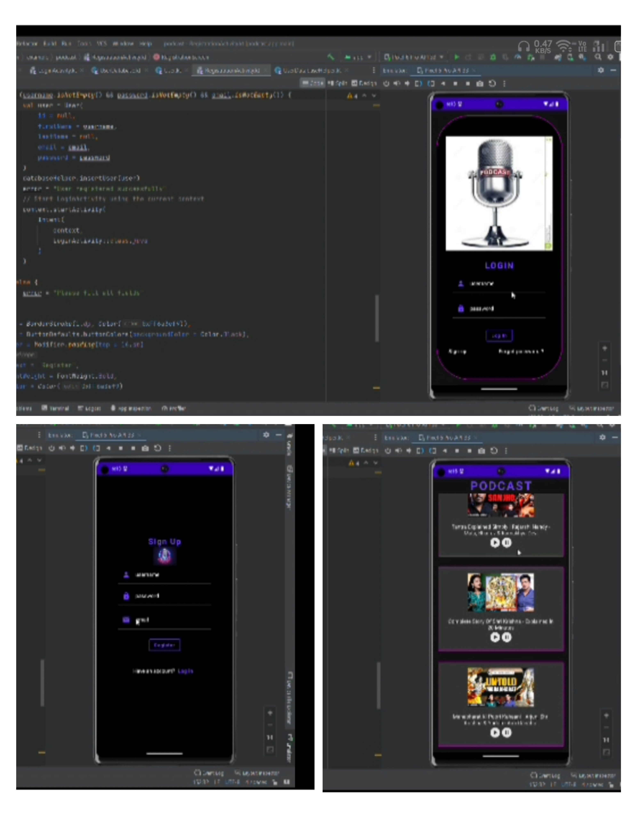Click the green Run app button
This screenshot has width=637, height=840.
click(457, 57)
